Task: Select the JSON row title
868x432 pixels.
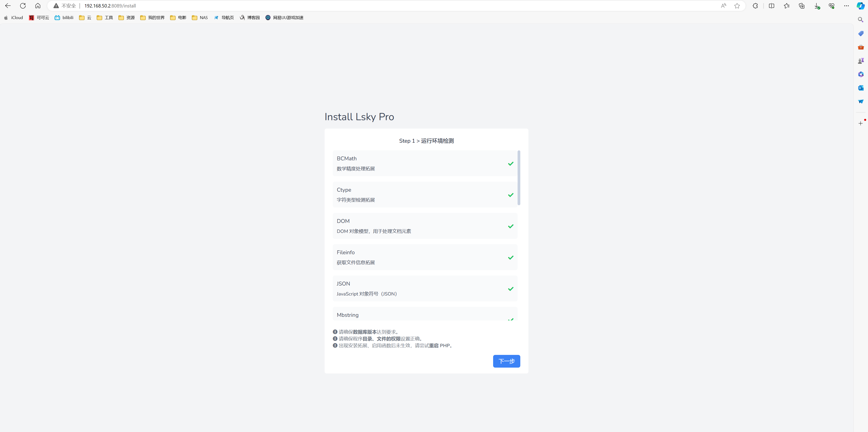Action: point(343,284)
